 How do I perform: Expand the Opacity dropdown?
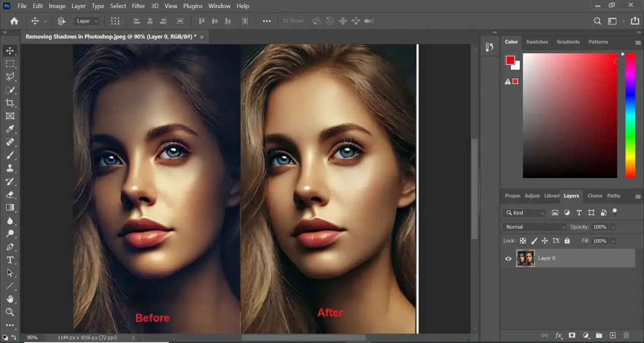(x=613, y=227)
